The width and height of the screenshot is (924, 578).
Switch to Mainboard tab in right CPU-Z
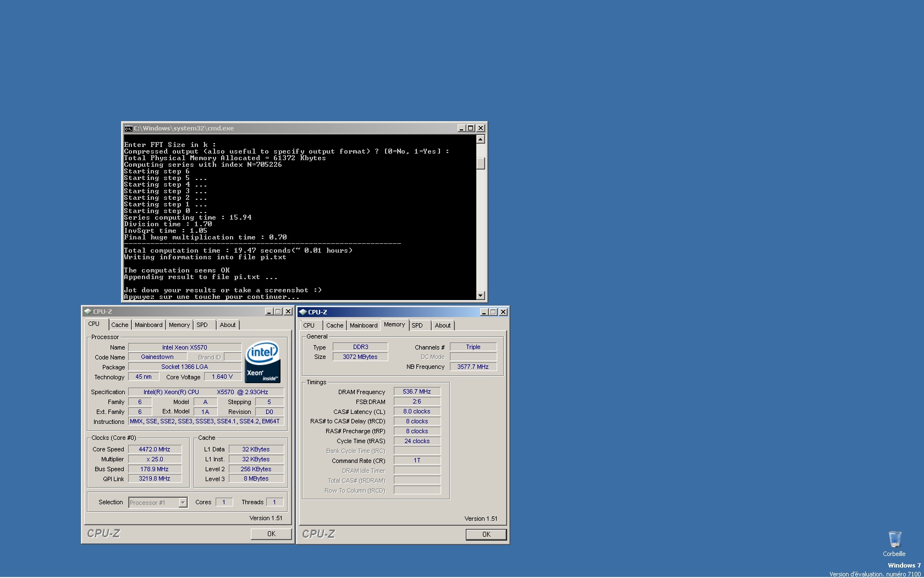coord(364,325)
